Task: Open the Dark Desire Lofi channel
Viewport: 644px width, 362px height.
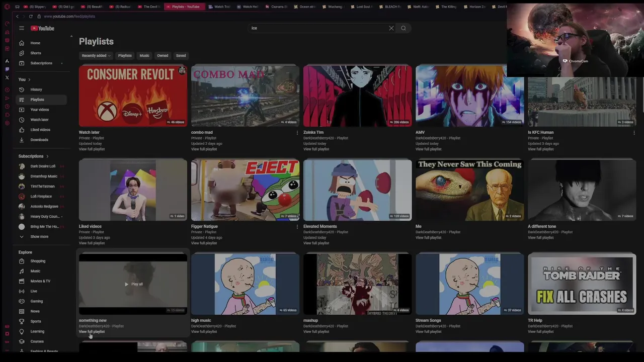Action: [x=42, y=166]
